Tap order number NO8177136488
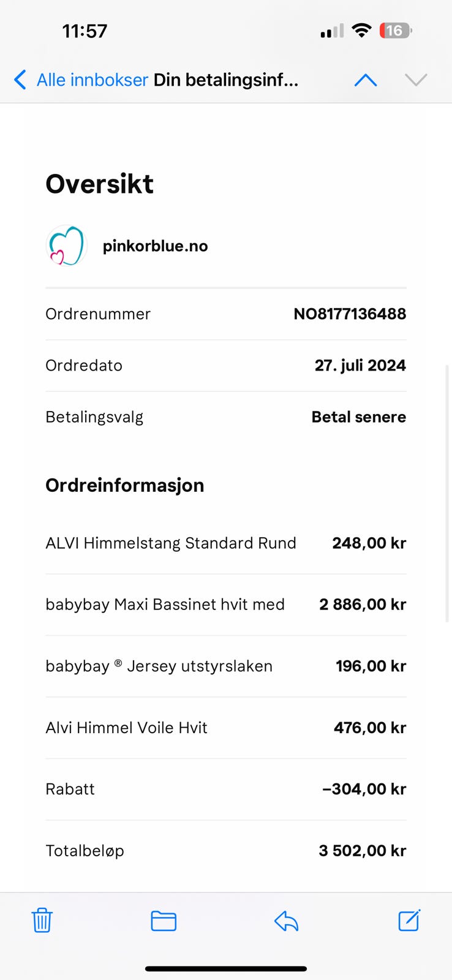 350,314
